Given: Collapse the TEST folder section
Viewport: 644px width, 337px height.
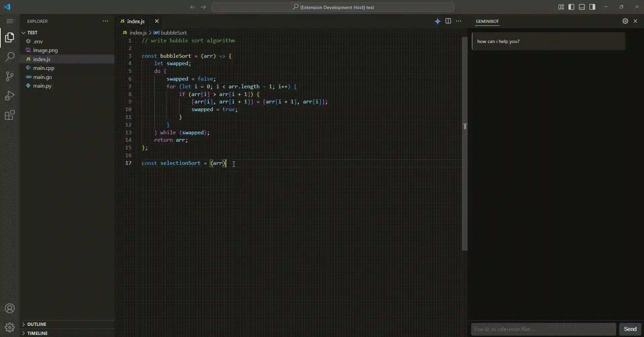Looking at the screenshot, I should (x=32, y=33).
